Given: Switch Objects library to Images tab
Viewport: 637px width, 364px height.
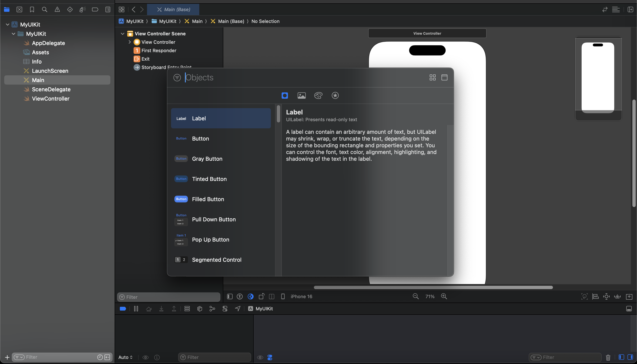Looking at the screenshot, I should pos(301,96).
